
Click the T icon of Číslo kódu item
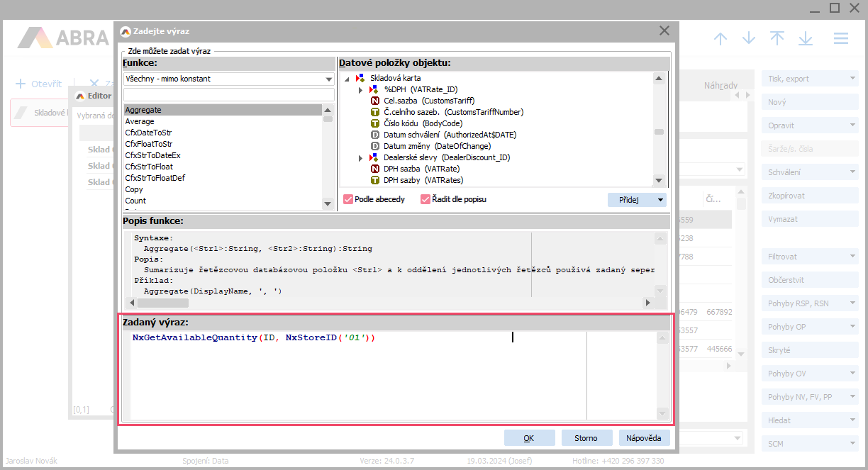pos(376,123)
